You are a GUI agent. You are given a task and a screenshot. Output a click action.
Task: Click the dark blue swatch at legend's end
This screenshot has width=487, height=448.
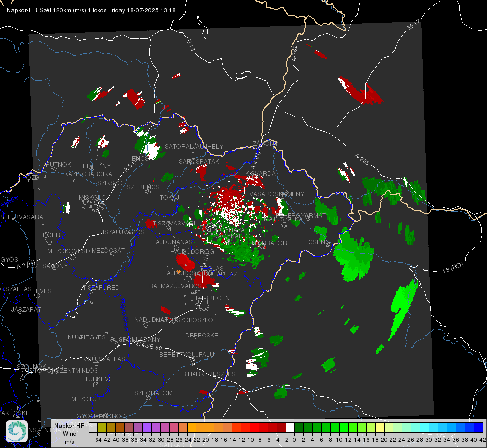pos(479,428)
